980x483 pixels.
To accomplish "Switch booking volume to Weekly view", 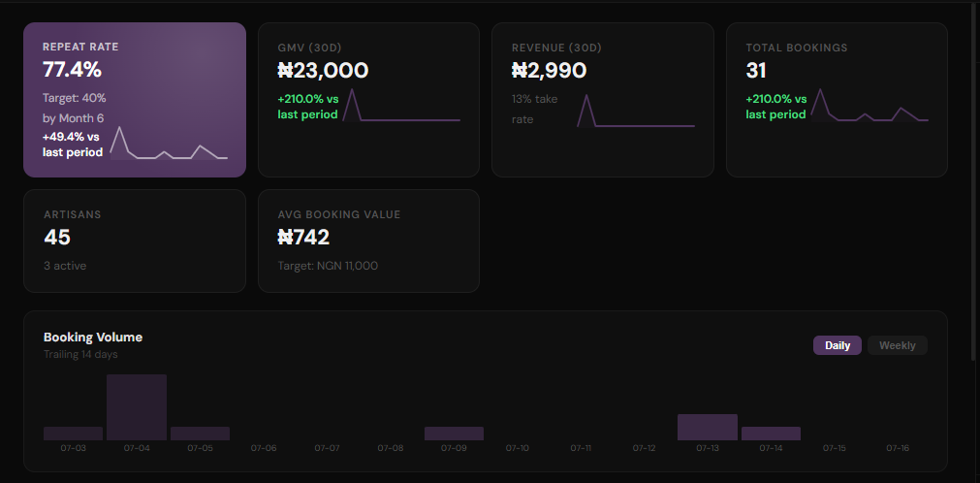I will point(897,345).
